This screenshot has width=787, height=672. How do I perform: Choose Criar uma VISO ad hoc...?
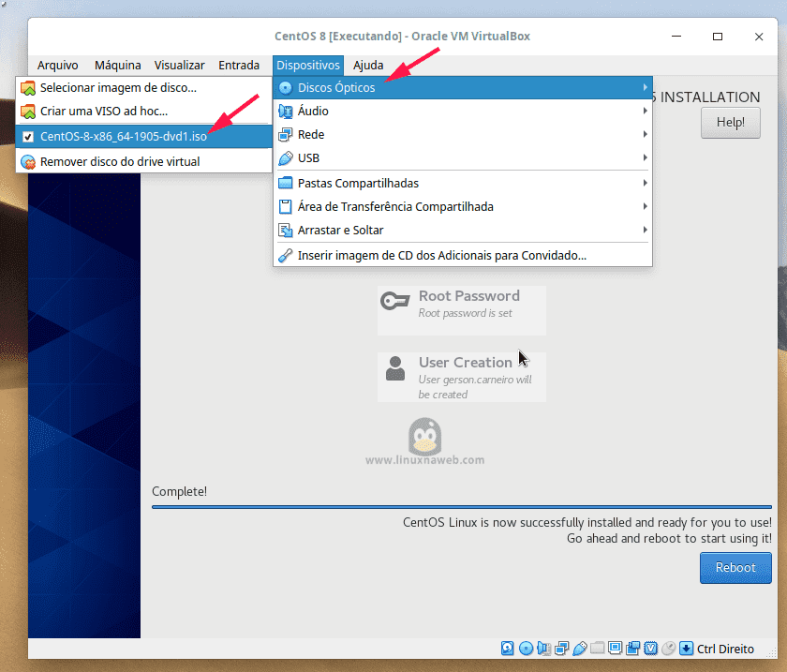click(144, 112)
